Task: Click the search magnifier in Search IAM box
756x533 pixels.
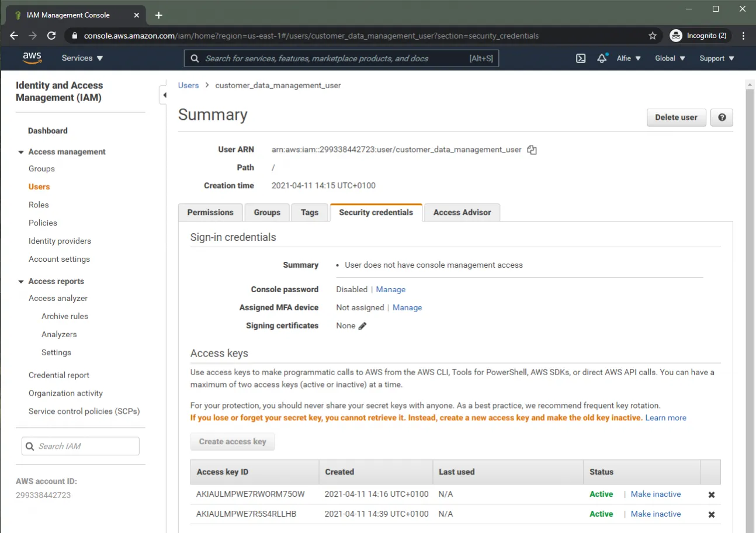Action: click(29, 447)
